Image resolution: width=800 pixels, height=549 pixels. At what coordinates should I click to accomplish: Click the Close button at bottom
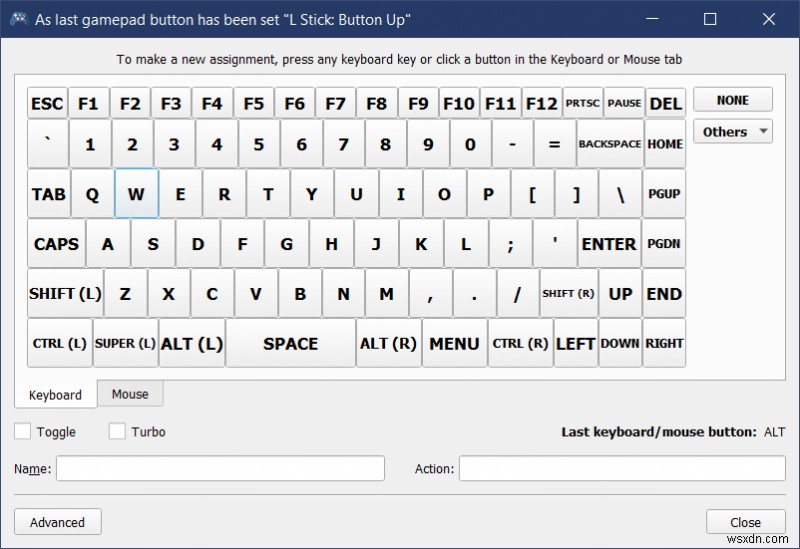pyautogui.click(x=745, y=522)
